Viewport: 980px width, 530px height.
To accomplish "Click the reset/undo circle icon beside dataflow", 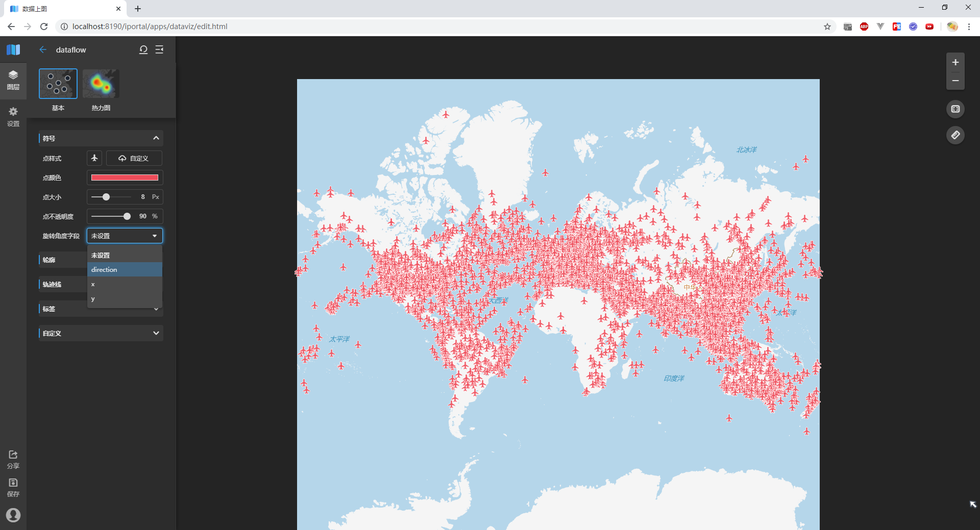I will tap(143, 49).
